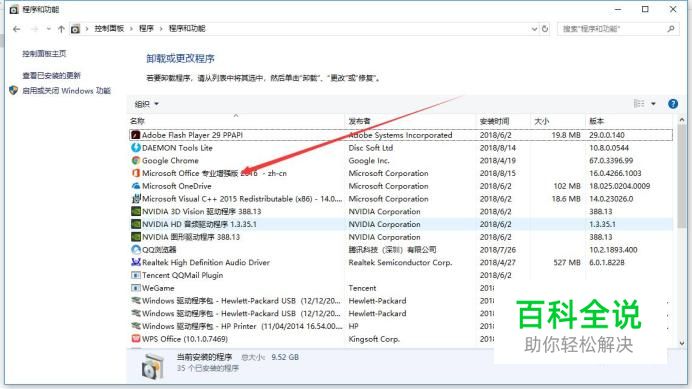
Task: Click 程序 in the breadcrumb path
Action: coord(146,29)
